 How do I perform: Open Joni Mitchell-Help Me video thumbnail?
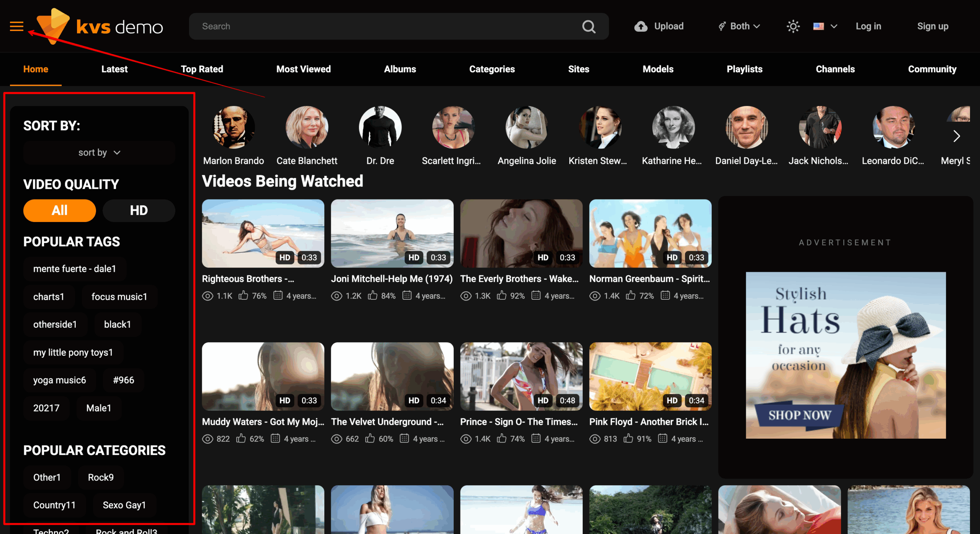pyautogui.click(x=392, y=233)
